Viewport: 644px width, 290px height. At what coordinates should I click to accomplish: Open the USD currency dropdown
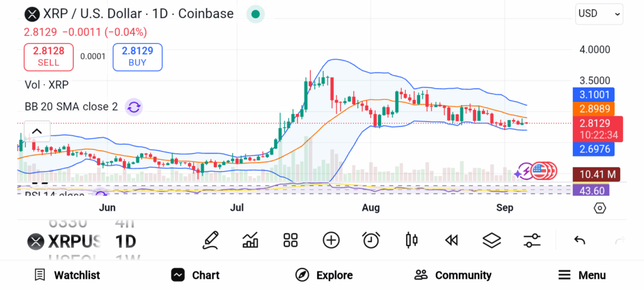click(x=599, y=13)
